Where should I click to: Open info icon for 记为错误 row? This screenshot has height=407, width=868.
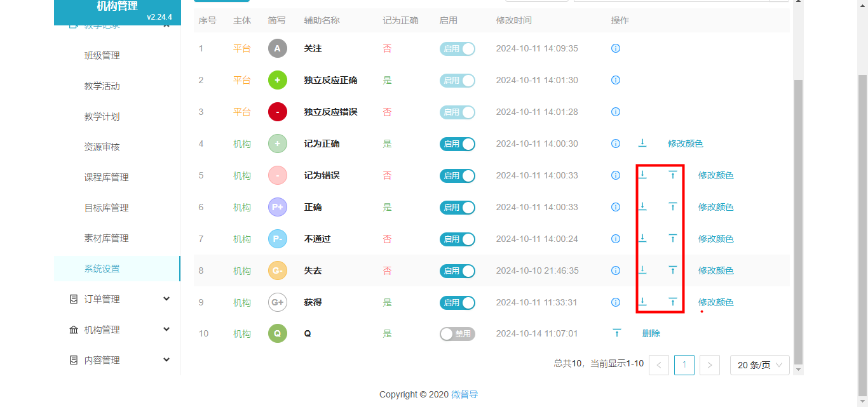click(615, 175)
